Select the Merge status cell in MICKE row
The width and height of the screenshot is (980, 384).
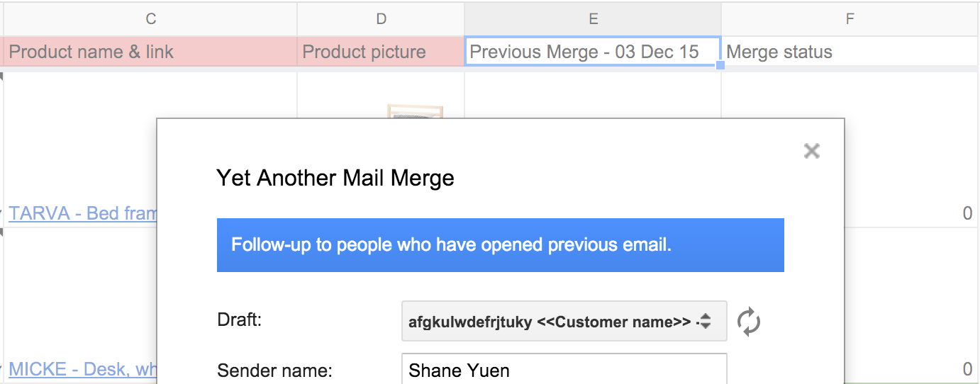912,306
